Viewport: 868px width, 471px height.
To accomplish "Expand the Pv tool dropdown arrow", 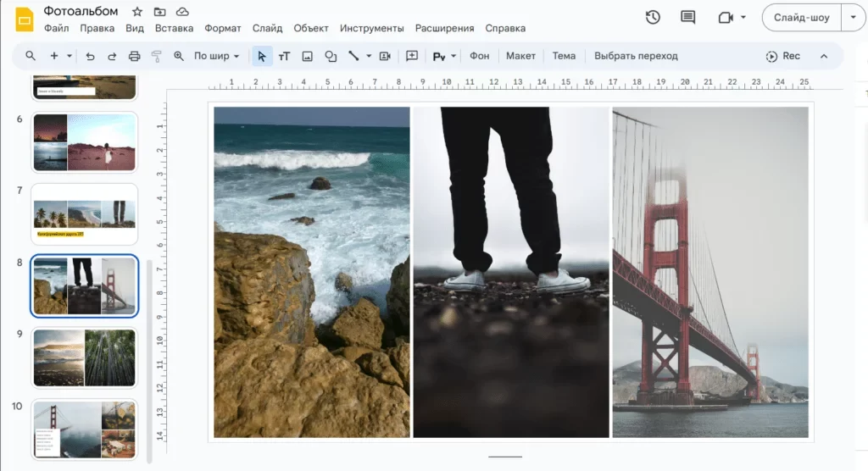I will [x=453, y=56].
